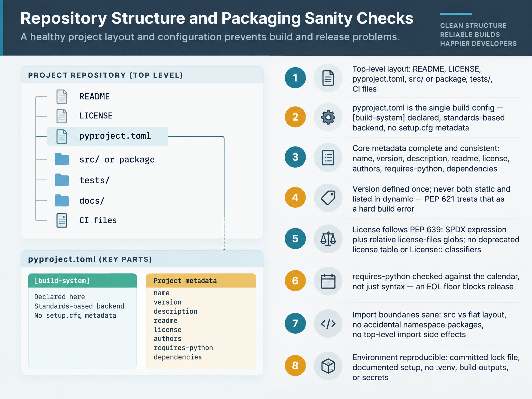Click the tests/ folder icon

click(62, 180)
